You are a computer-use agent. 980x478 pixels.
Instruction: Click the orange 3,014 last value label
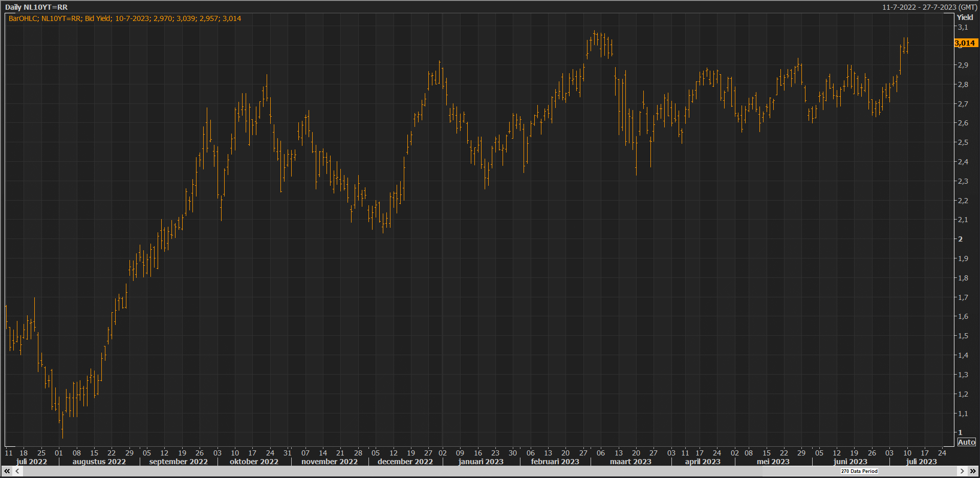tap(966, 43)
